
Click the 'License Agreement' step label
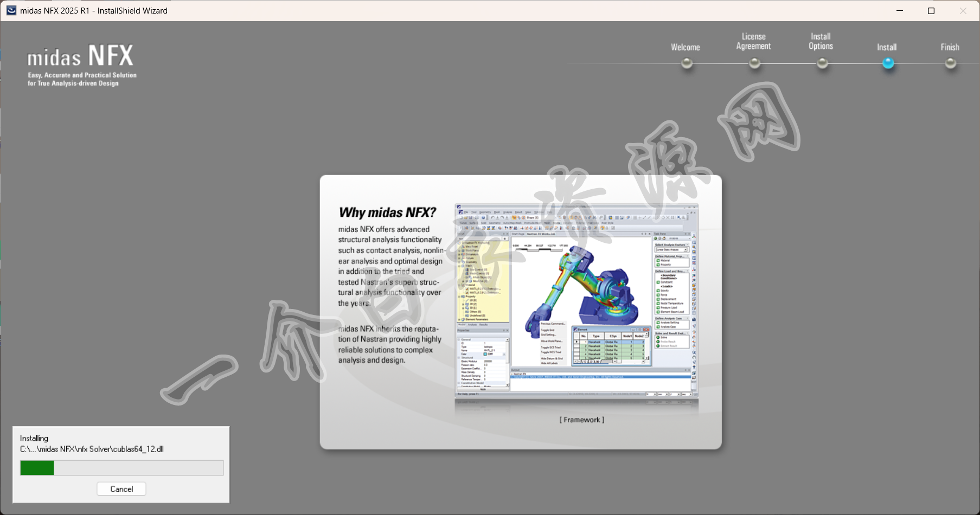pos(753,41)
